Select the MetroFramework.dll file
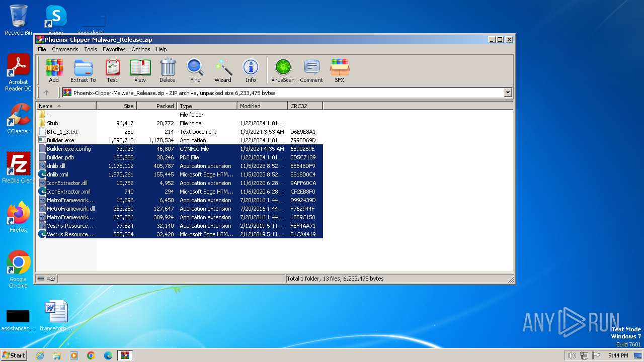This screenshot has height=362, width=644. 180,209
